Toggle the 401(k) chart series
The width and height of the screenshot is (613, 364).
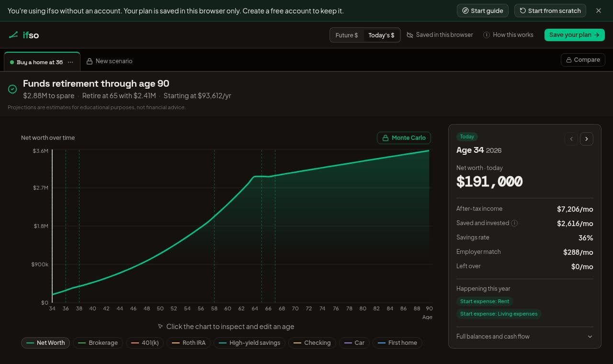click(145, 343)
